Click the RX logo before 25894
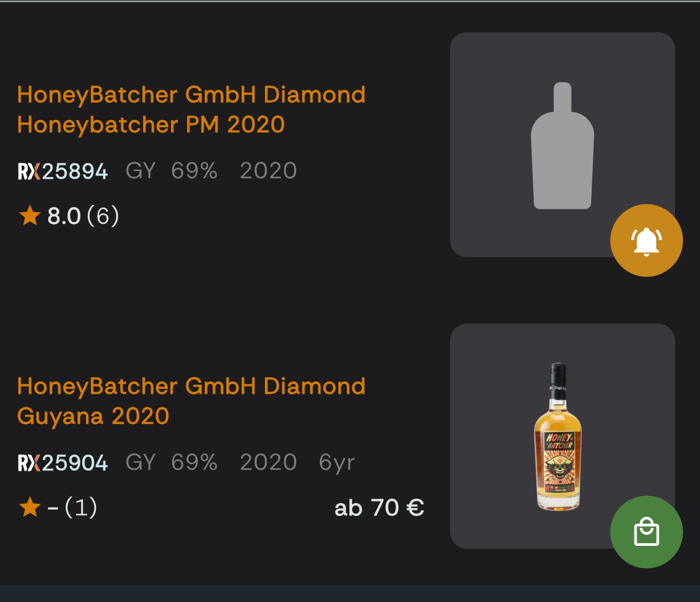700x602 pixels. 29,171
